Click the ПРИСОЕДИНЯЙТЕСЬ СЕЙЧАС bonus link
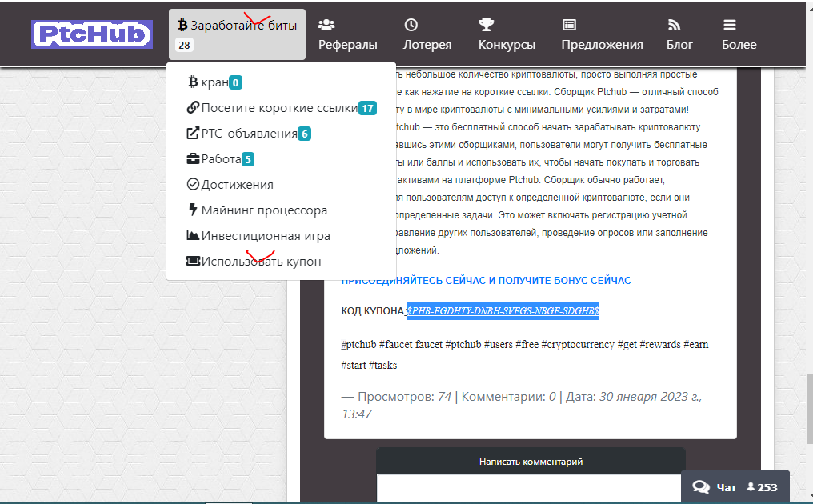Viewport: 813px width, 504px height. coord(486,281)
